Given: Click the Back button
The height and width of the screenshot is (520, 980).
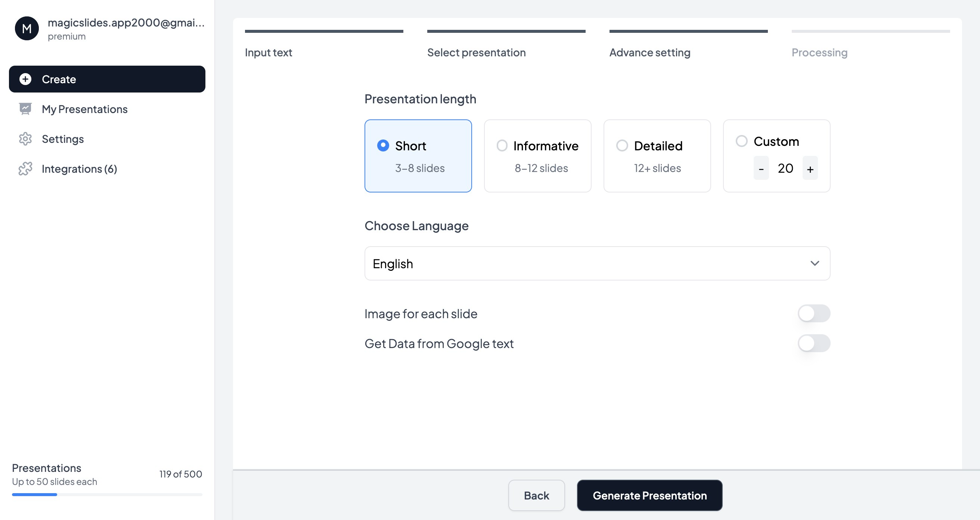Looking at the screenshot, I should coord(536,495).
